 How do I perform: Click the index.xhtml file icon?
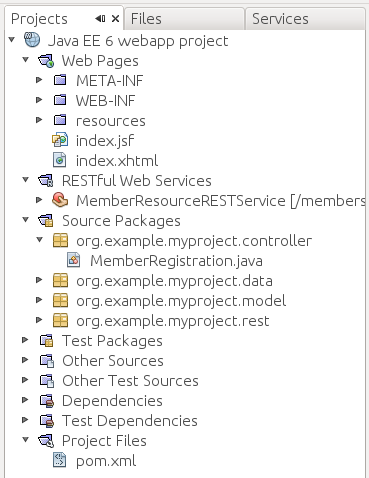pyautogui.click(x=60, y=160)
